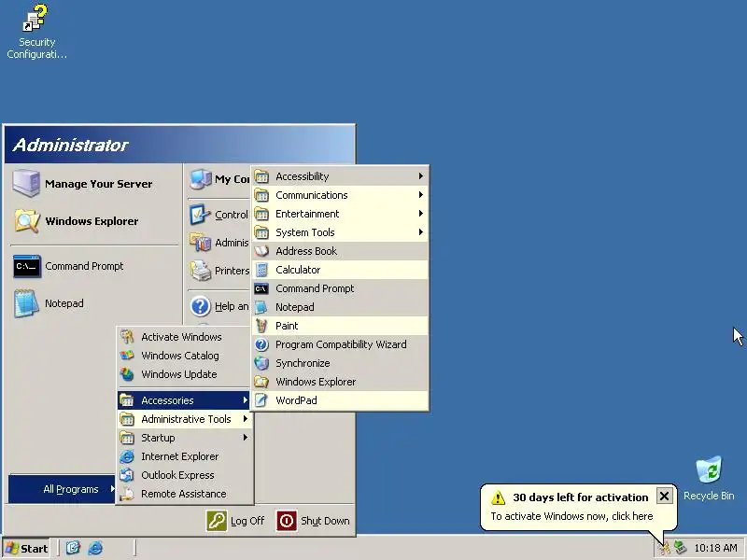Click the Outlook Express icon
The height and width of the screenshot is (560, 747).
tap(127, 475)
